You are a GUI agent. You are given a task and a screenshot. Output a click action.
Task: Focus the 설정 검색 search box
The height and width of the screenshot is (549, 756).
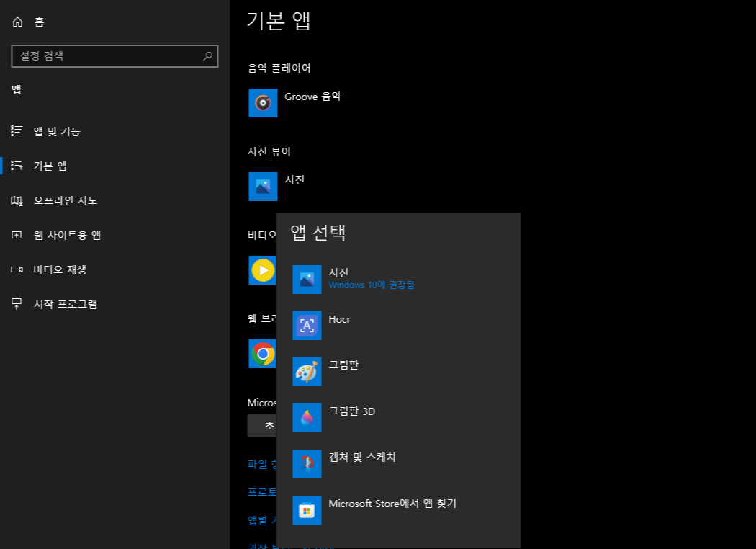tap(114, 56)
